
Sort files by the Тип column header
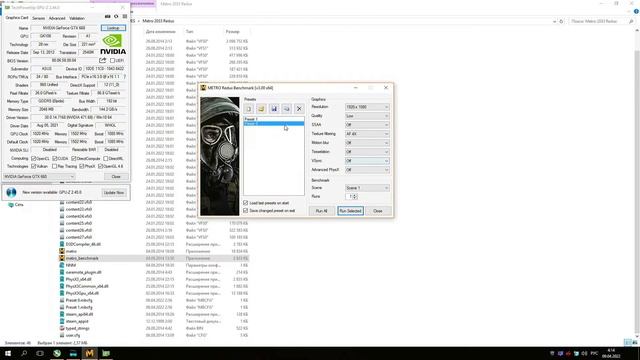pos(190,31)
